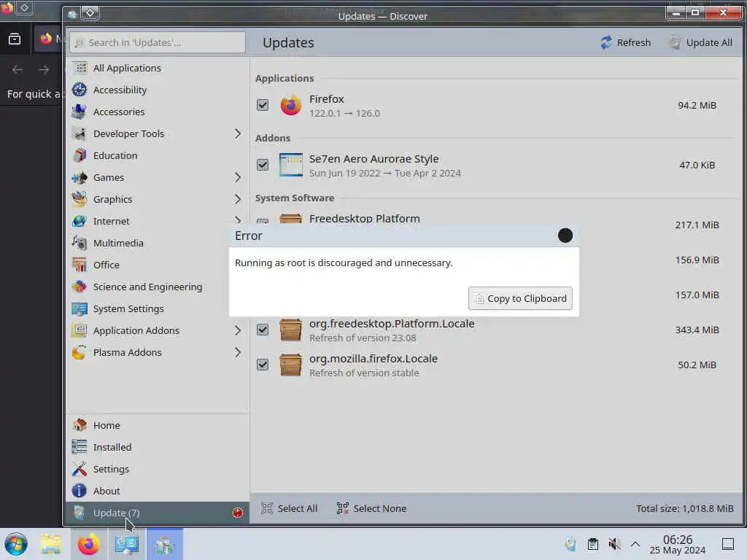Go to the Home page
Screen dimensions: 747x560
158,425
